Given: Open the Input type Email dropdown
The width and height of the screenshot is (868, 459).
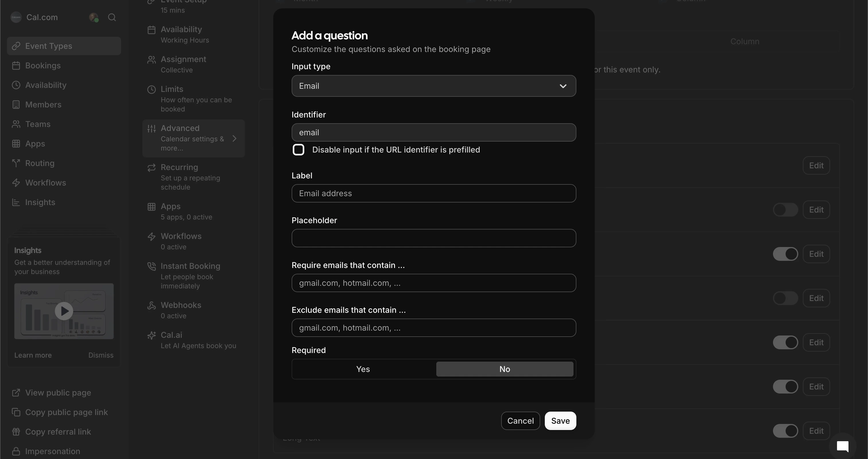Looking at the screenshot, I should tap(433, 86).
